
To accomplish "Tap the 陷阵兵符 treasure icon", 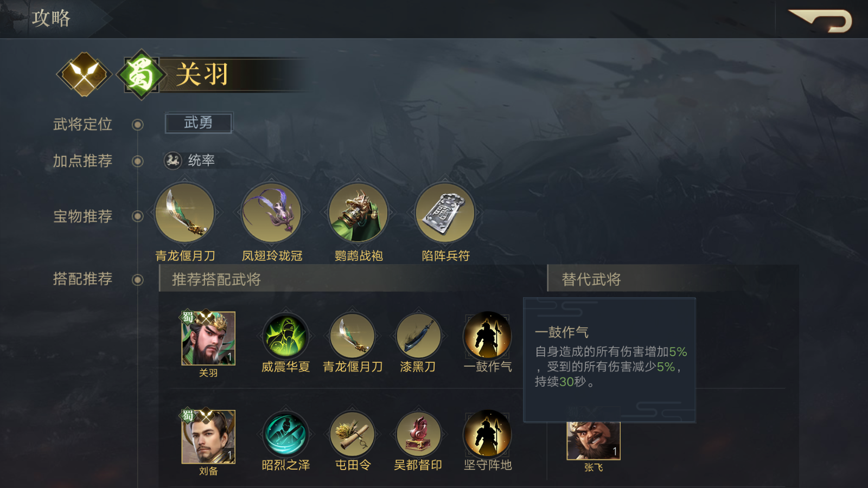I will pos(445,213).
